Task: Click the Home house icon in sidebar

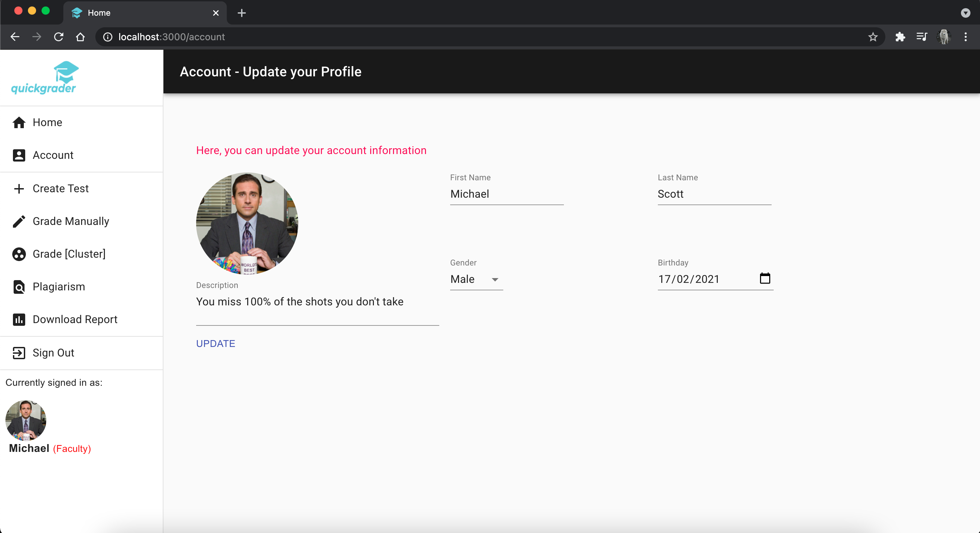Action: point(19,123)
